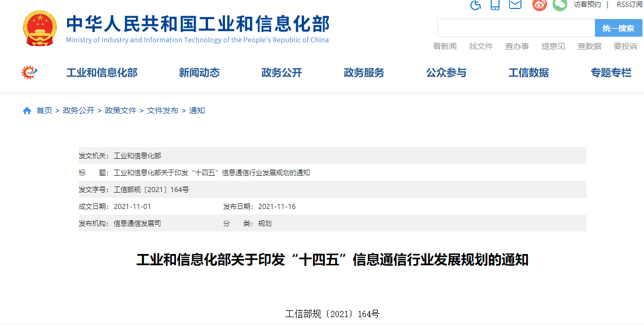Image resolution: width=644 pixels, height=325 pixels.
Task: Click the ministry title 中华人民共和国工业和信息化部
Action: pos(198,24)
